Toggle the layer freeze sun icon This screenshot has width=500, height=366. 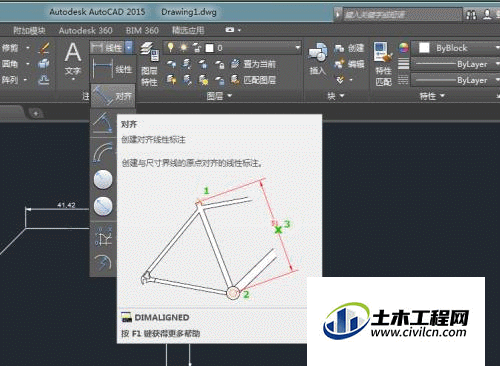184,48
